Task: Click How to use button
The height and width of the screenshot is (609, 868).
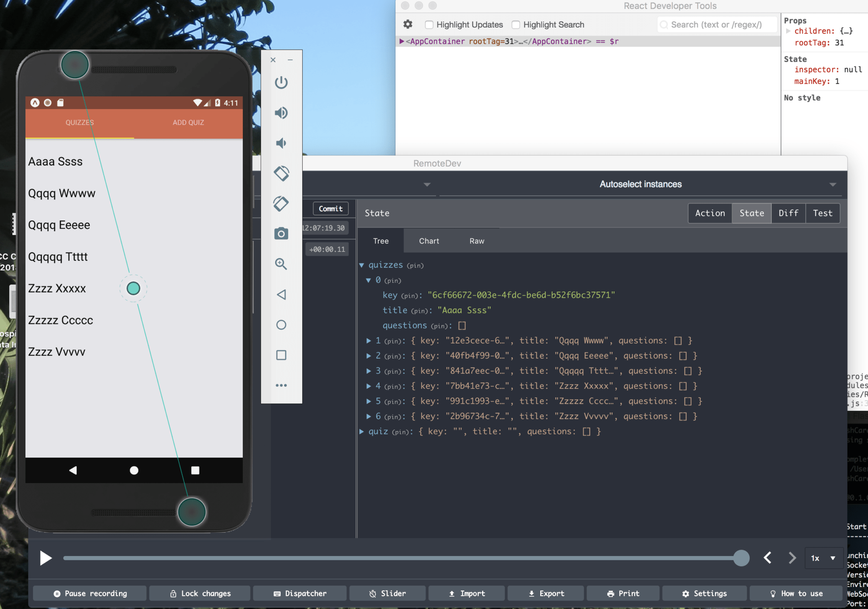Action: tap(796, 593)
